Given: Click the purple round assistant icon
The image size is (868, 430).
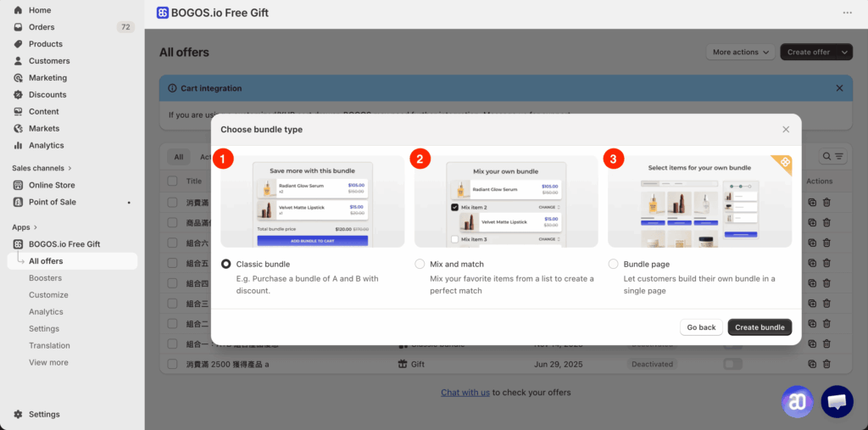Looking at the screenshot, I should click(798, 402).
